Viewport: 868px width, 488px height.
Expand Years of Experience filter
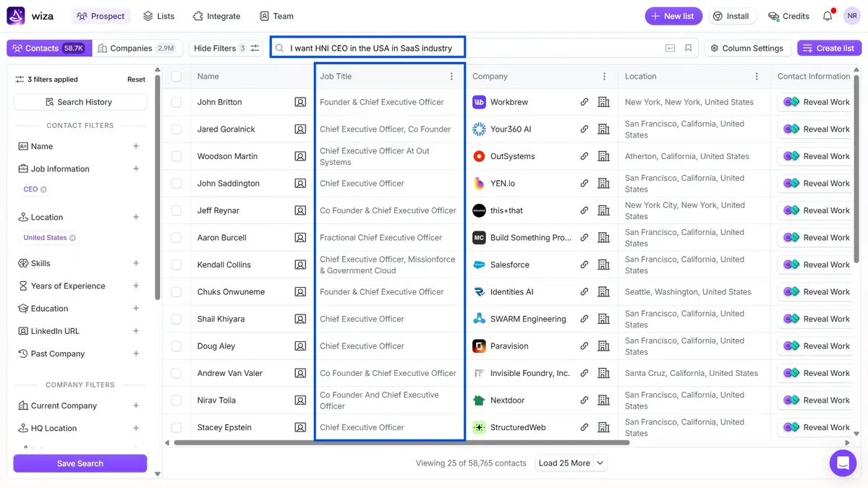[136, 286]
